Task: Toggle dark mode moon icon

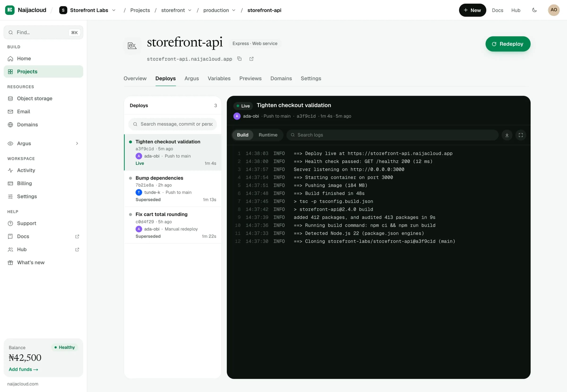Action: [x=534, y=10]
